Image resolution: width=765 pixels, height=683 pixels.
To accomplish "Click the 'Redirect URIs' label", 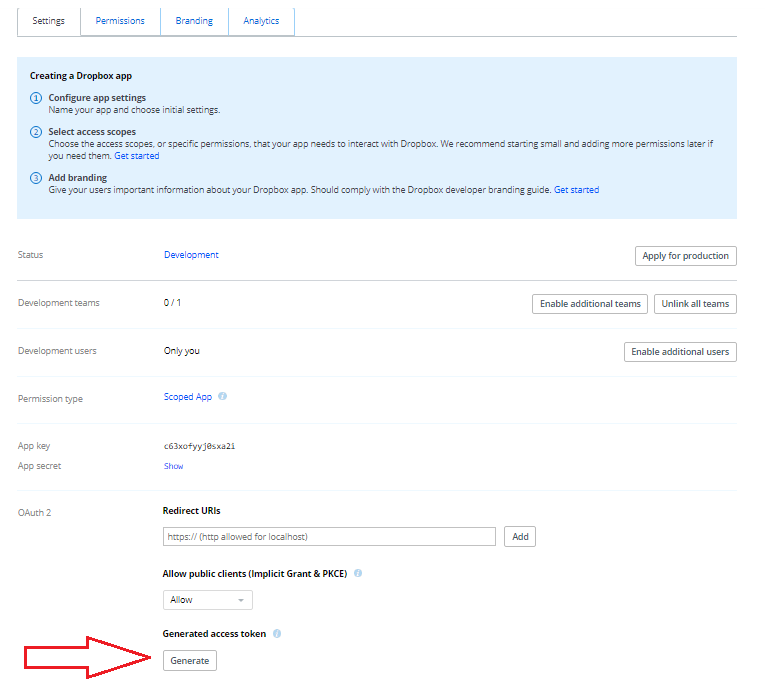I will (191, 511).
